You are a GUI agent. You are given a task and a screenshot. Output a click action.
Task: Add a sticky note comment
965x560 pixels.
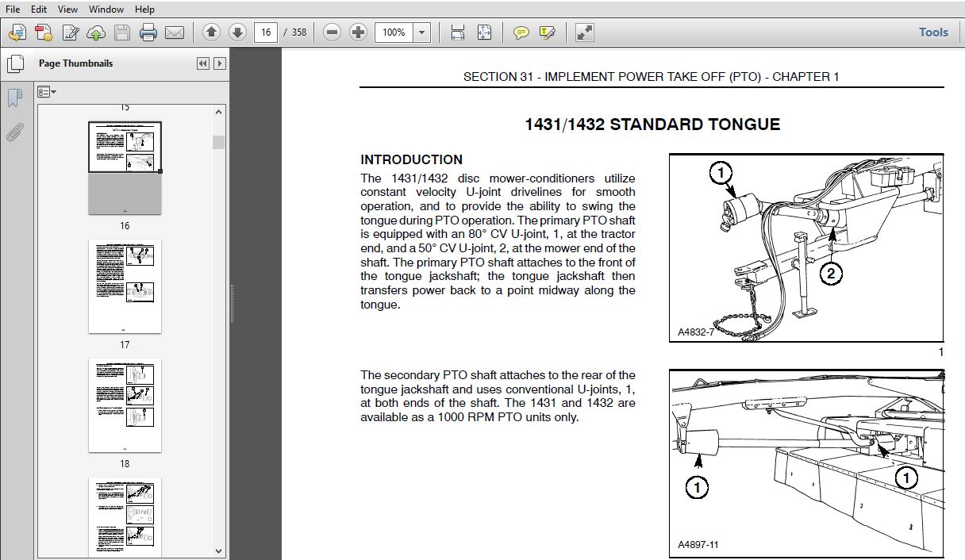point(521,33)
